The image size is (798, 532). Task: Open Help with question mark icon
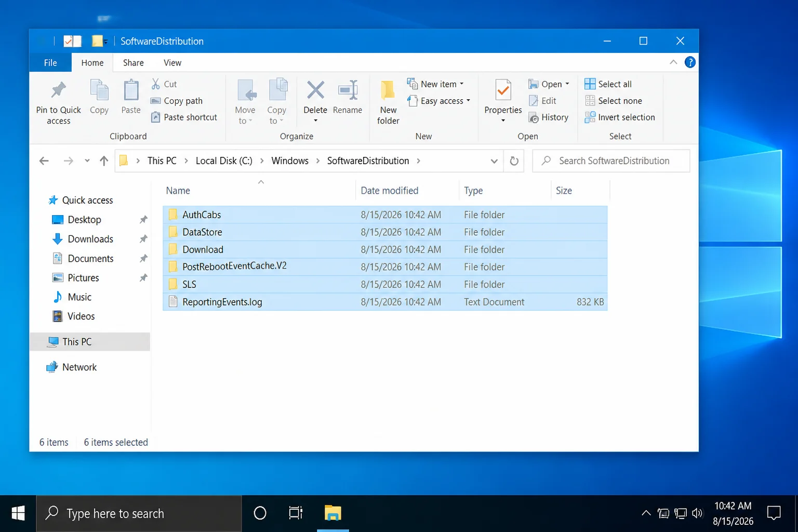[690, 62]
